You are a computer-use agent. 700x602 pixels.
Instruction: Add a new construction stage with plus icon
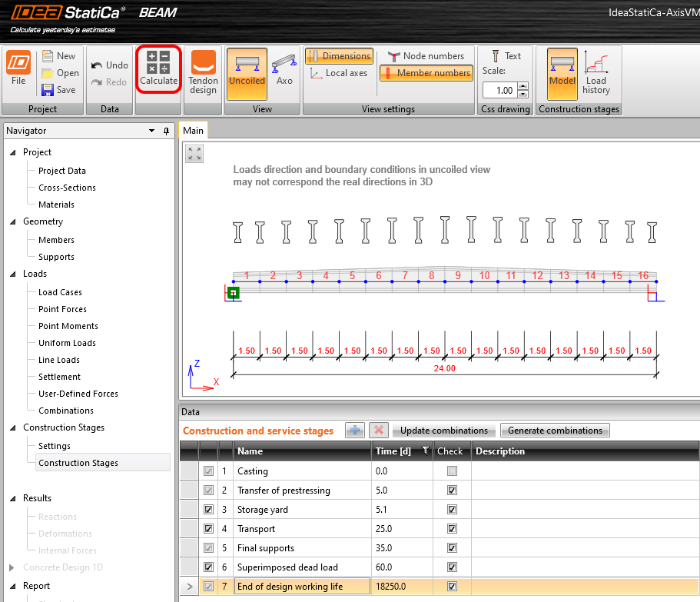(354, 431)
